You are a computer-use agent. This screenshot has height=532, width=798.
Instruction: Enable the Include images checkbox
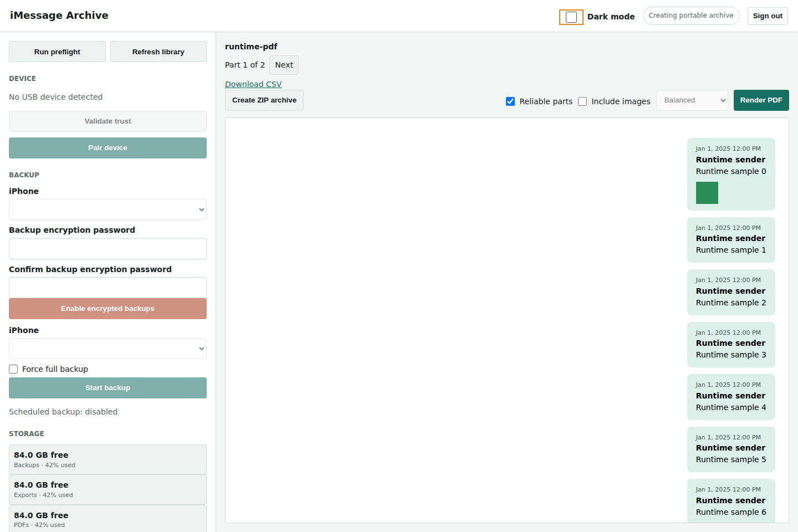pos(582,101)
